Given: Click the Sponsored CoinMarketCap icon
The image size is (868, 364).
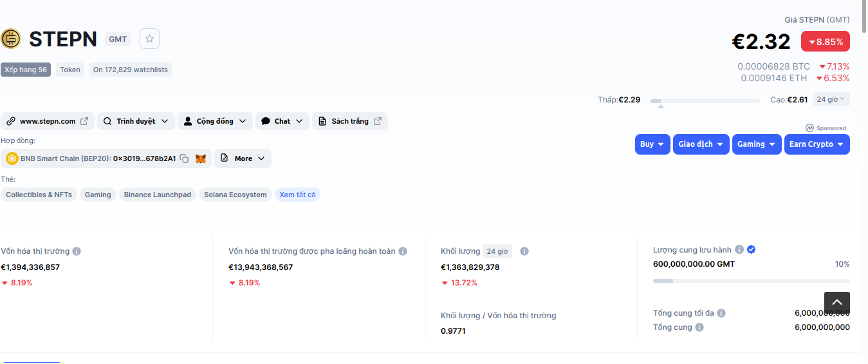Looking at the screenshot, I should coord(809,128).
